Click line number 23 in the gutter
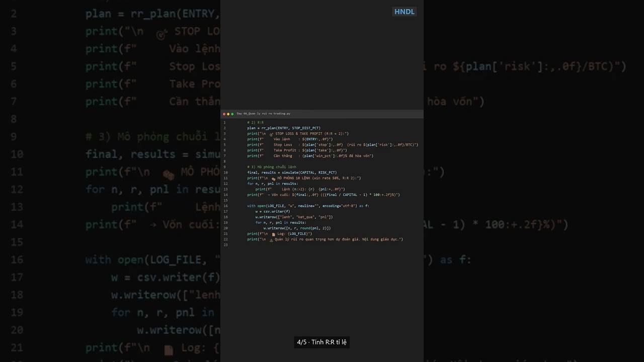This screenshot has height=362, width=644. pyautogui.click(x=226, y=245)
